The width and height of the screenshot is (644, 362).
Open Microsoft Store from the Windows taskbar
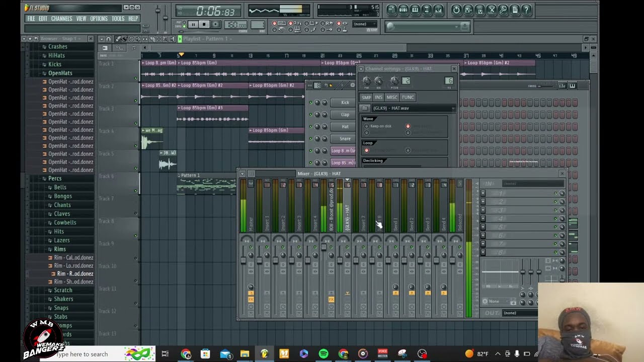tap(205, 354)
